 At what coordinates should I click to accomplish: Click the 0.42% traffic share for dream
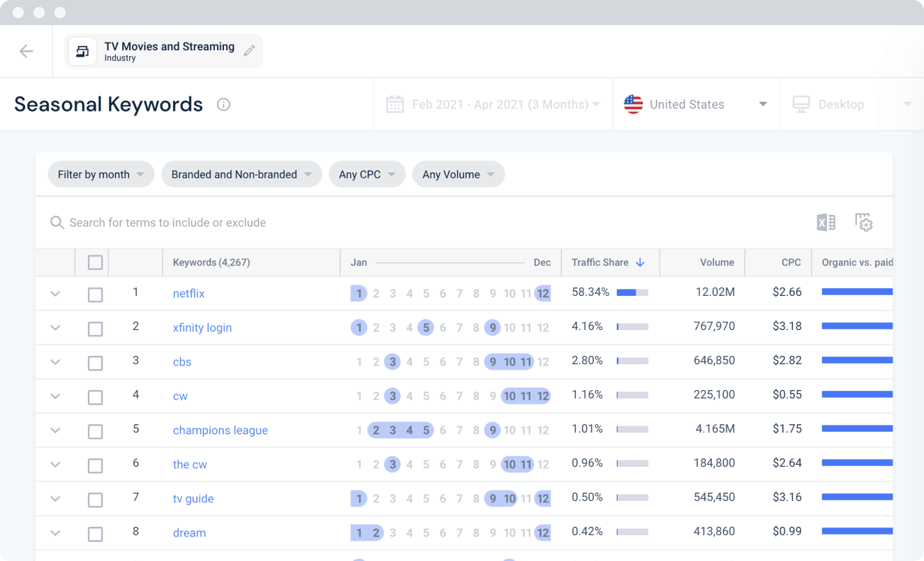587,531
